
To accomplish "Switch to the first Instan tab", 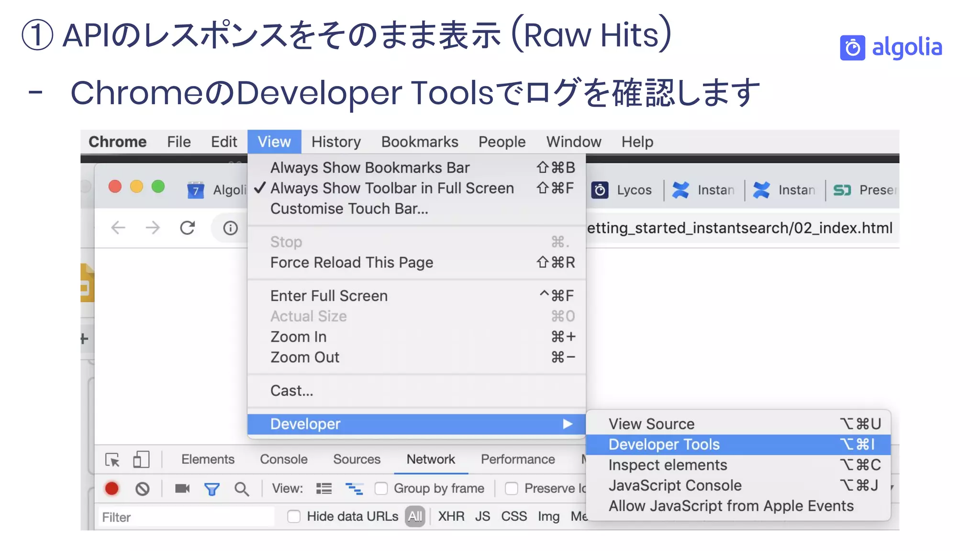I will point(703,190).
